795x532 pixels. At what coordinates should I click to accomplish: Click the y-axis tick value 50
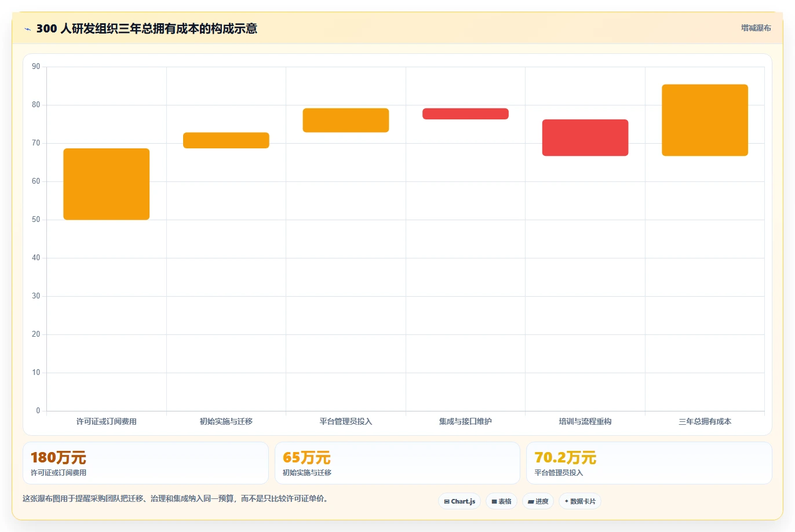point(36,220)
